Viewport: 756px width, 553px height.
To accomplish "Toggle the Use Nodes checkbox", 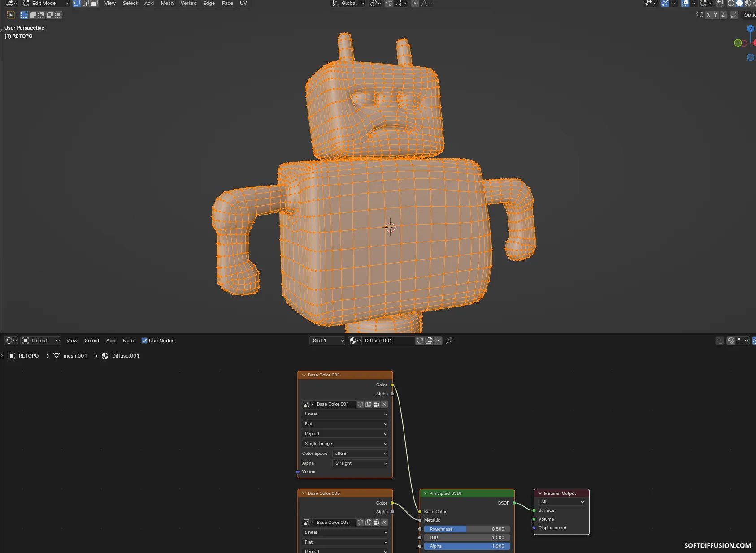I will click(x=144, y=341).
